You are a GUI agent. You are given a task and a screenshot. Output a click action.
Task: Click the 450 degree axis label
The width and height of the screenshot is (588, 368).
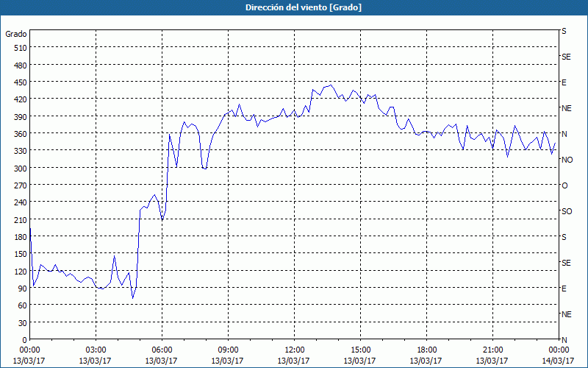point(21,82)
